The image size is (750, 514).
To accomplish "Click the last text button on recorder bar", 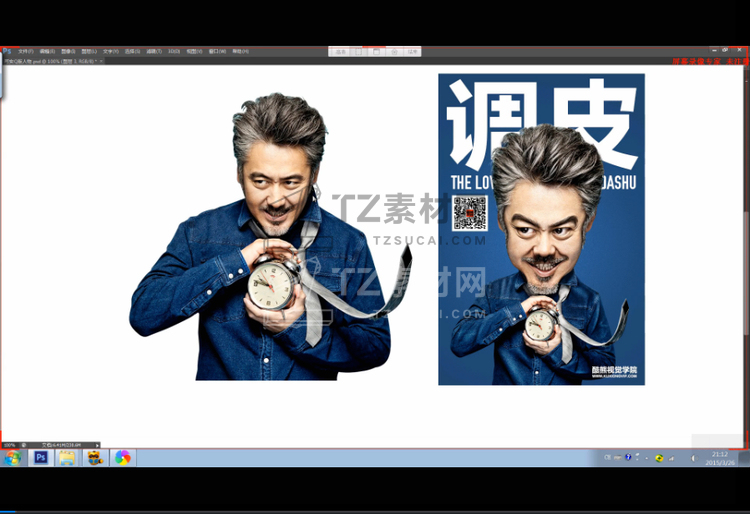I will [412, 52].
